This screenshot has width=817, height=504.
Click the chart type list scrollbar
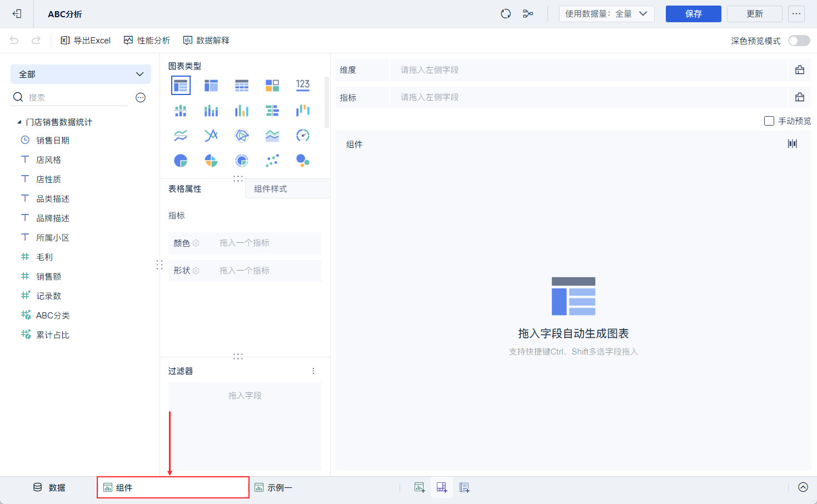(327, 103)
